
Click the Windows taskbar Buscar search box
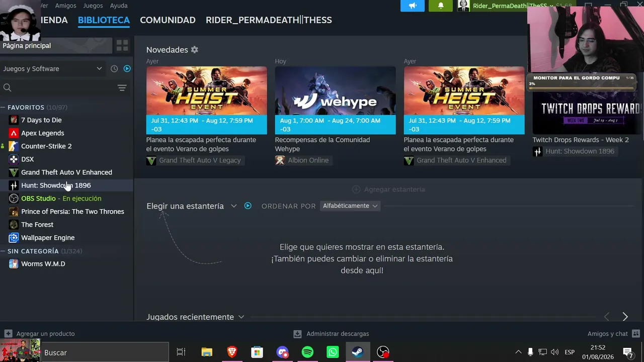[104, 352]
